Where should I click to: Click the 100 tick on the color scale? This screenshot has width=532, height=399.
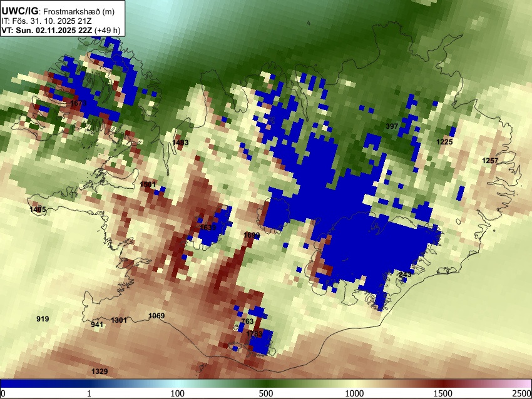[x=178, y=393]
